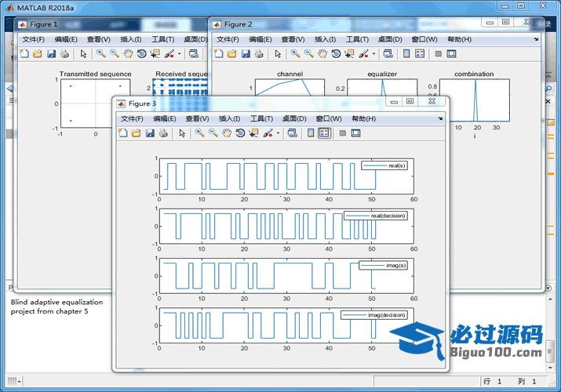Open Brush dropdown arrow in Figure 2 toolbar
The height and width of the screenshot is (392, 561).
point(373,54)
